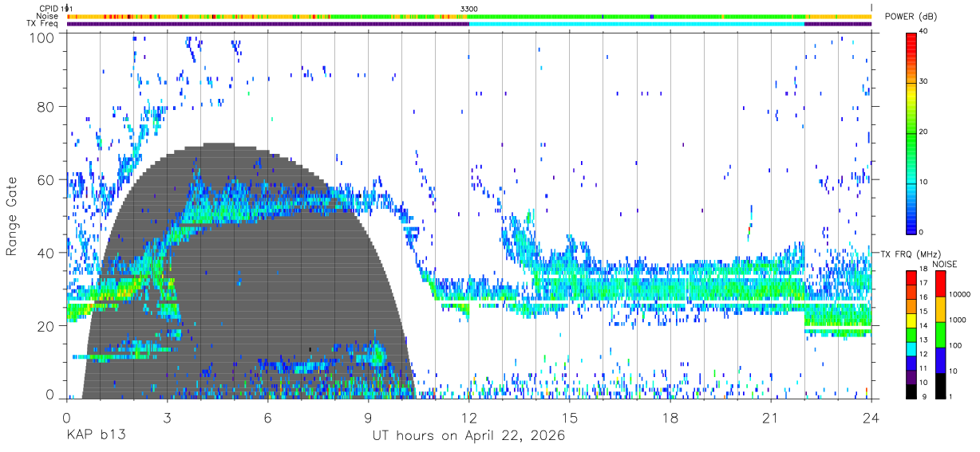Click the CPID row label
980x452 pixels.
pyautogui.click(x=48, y=9)
